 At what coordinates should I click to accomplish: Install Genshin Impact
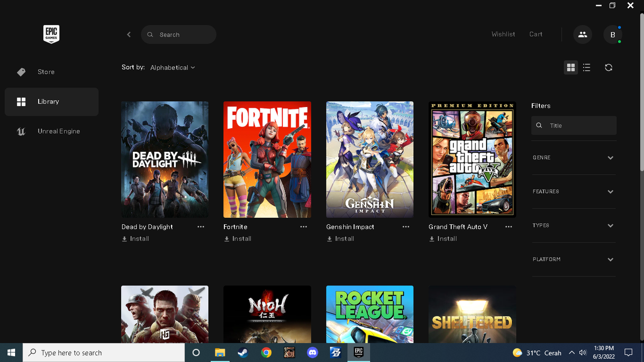click(x=340, y=239)
